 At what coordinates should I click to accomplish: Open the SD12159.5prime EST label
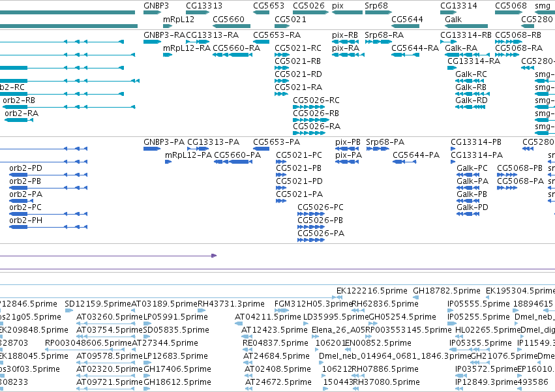click(x=98, y=304)
